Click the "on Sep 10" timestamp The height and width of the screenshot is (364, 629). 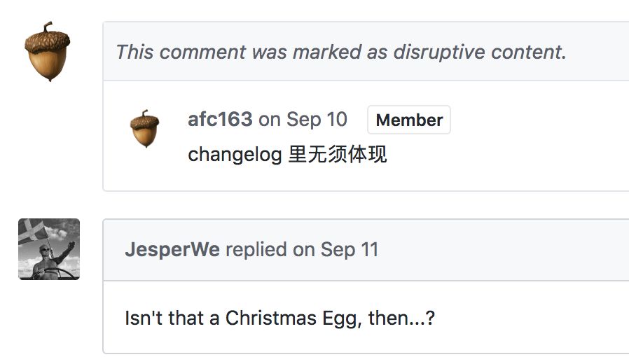303,119
